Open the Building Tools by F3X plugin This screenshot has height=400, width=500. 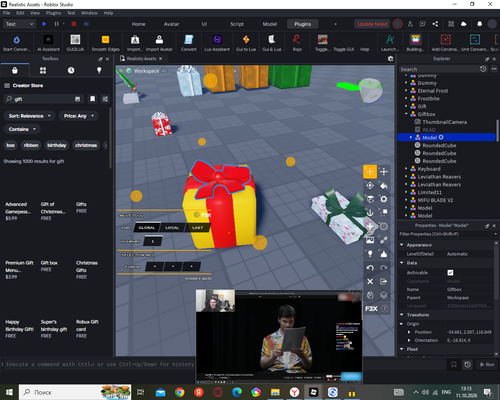pyautogui.click(x=415, y=43)
